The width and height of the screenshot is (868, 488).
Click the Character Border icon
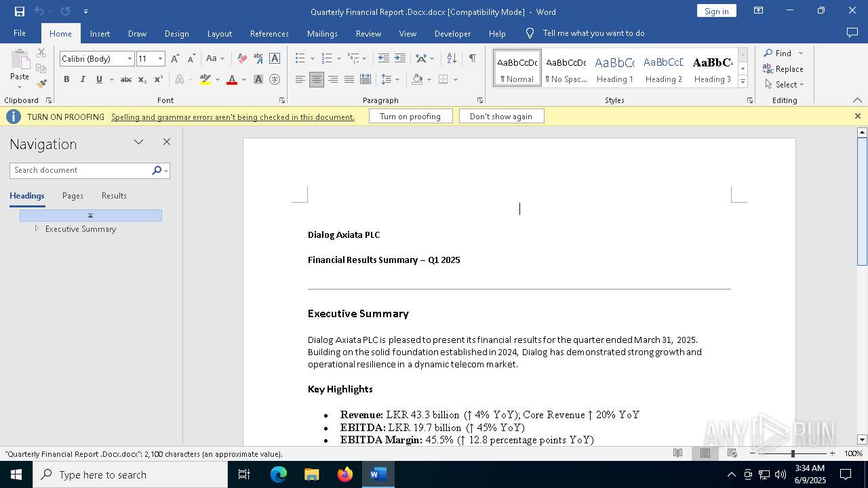pyautogui.click(x=275, y=59)
